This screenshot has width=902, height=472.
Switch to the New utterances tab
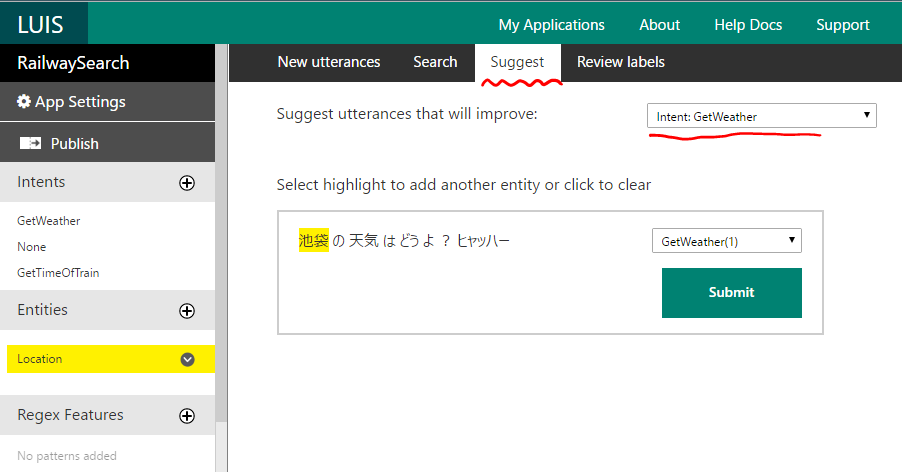[x=329, y=62]
